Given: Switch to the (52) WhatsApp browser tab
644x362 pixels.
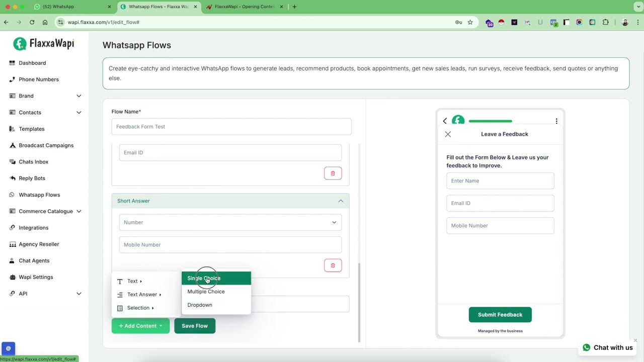Looking at the screenshot, I should click(x=71, y=7).
